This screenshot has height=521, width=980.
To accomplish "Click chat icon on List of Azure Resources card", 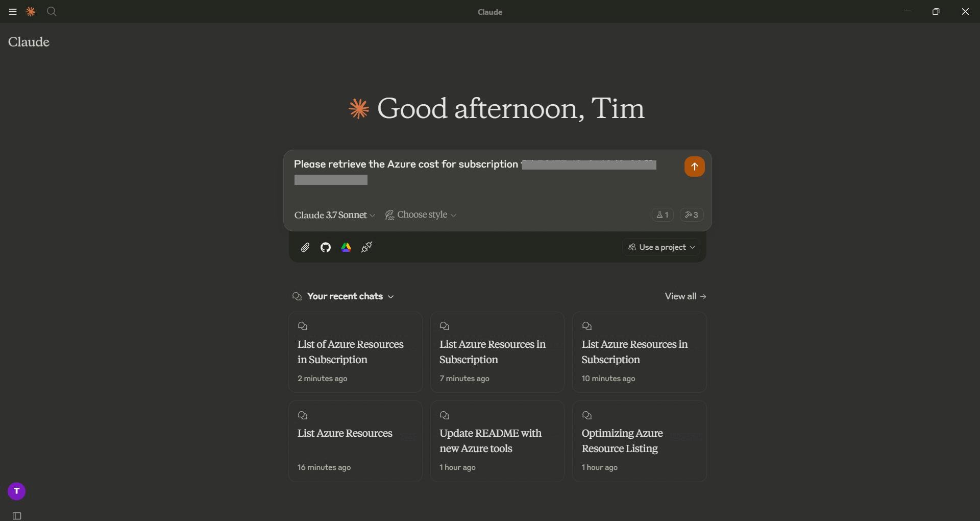I will [x=303, y=326].
